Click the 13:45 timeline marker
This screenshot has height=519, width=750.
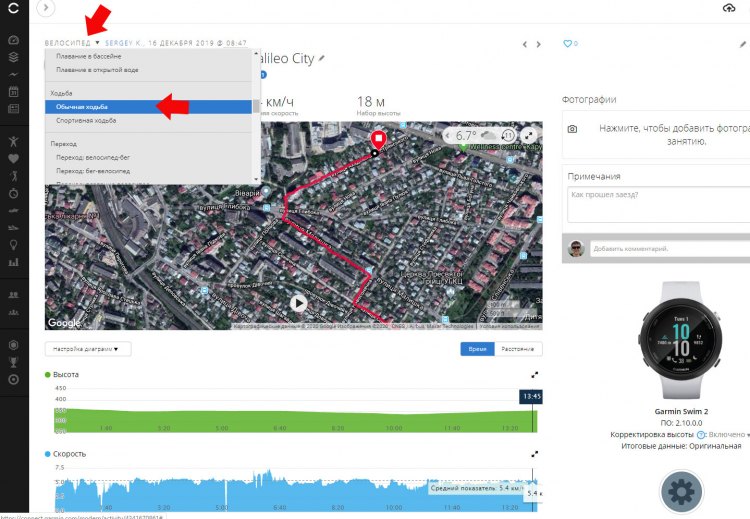click(x=531, y=396)
